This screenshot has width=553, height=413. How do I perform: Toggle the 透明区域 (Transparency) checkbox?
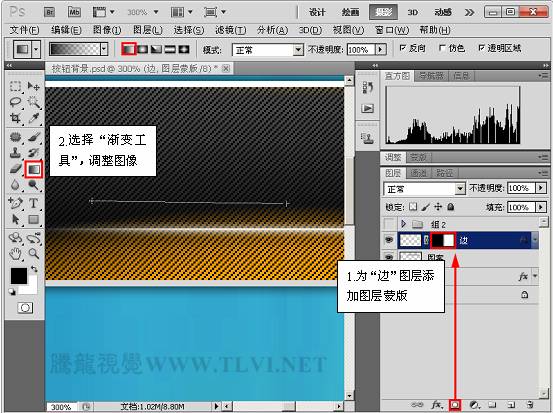[481, 48]
